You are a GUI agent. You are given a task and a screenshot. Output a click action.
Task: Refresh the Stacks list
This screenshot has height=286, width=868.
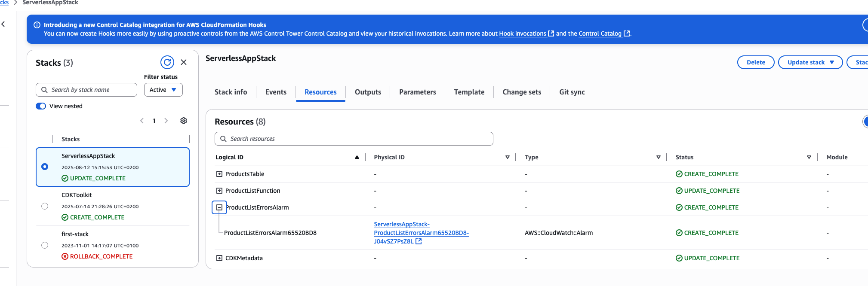coord(167,62)
